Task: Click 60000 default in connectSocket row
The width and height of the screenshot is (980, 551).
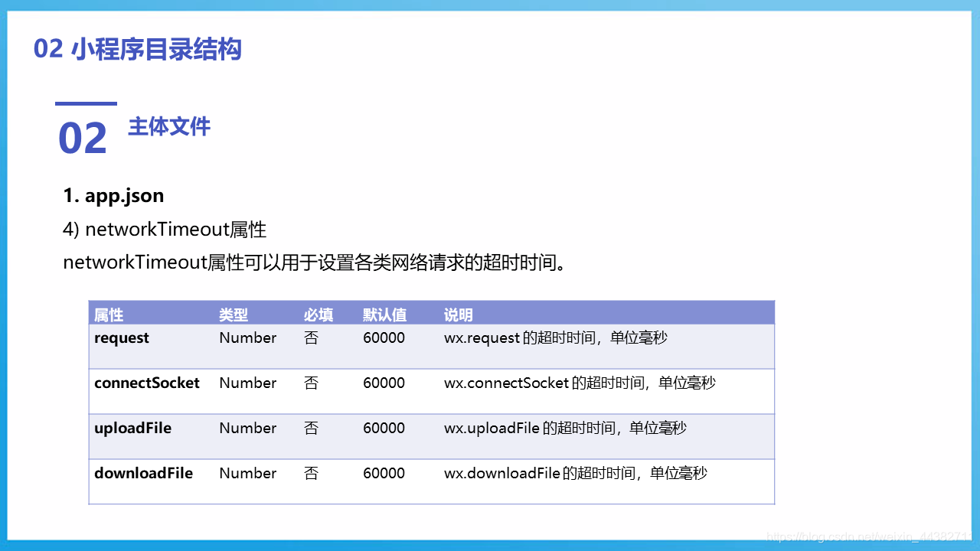Action: (384, 383)
